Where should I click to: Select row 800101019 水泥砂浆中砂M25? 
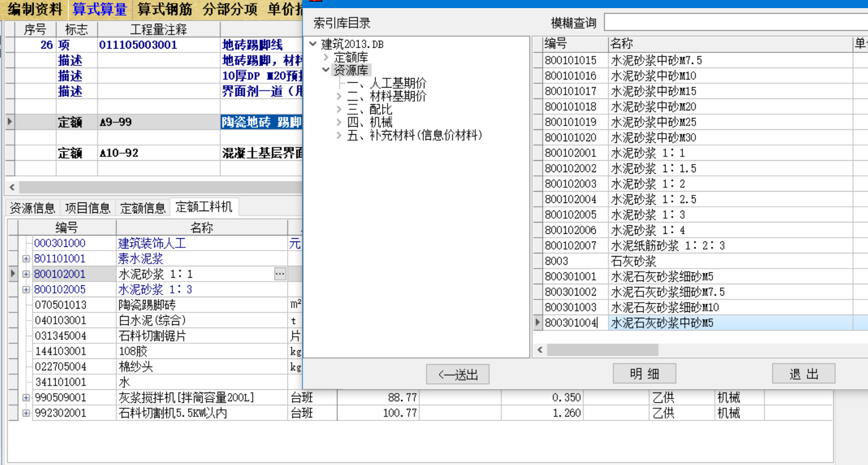pos(700,122)
